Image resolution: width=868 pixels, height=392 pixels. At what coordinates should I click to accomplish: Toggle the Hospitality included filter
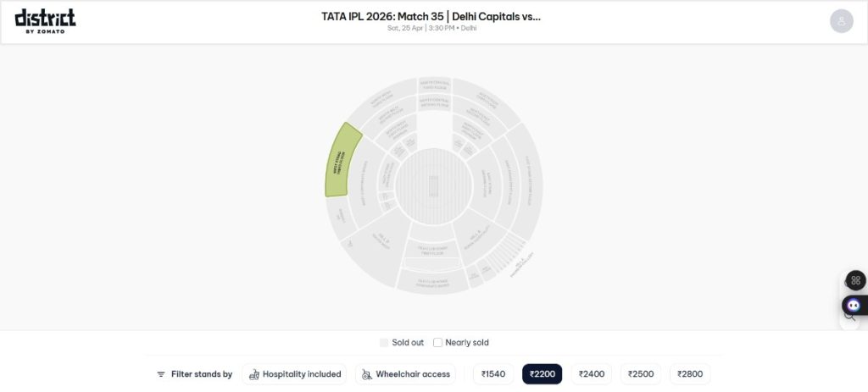[294, 374]
